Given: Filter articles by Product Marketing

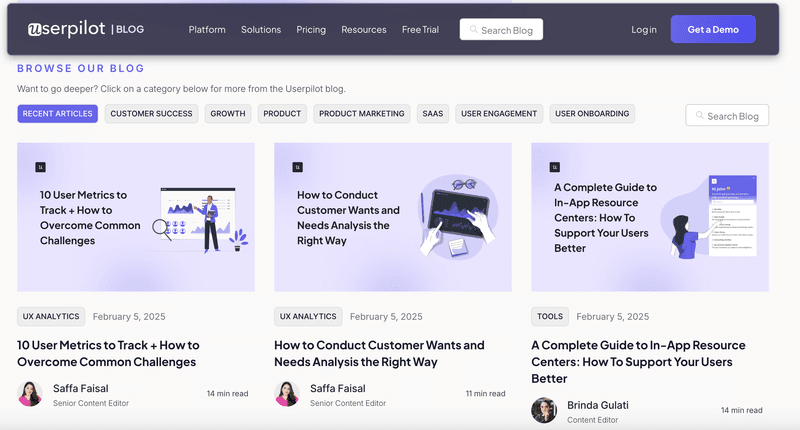Looking at the screenshot, I should click(x=361, y=114).
